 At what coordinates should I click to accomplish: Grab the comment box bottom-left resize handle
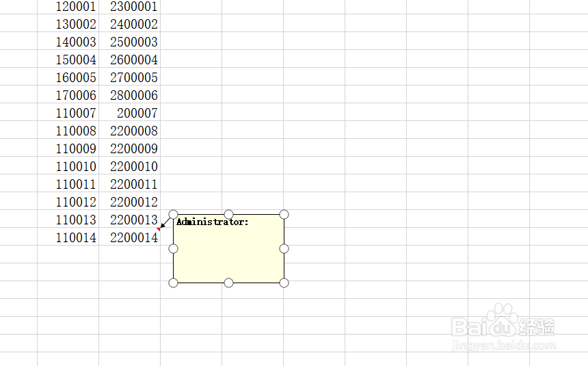pos(173,283)
